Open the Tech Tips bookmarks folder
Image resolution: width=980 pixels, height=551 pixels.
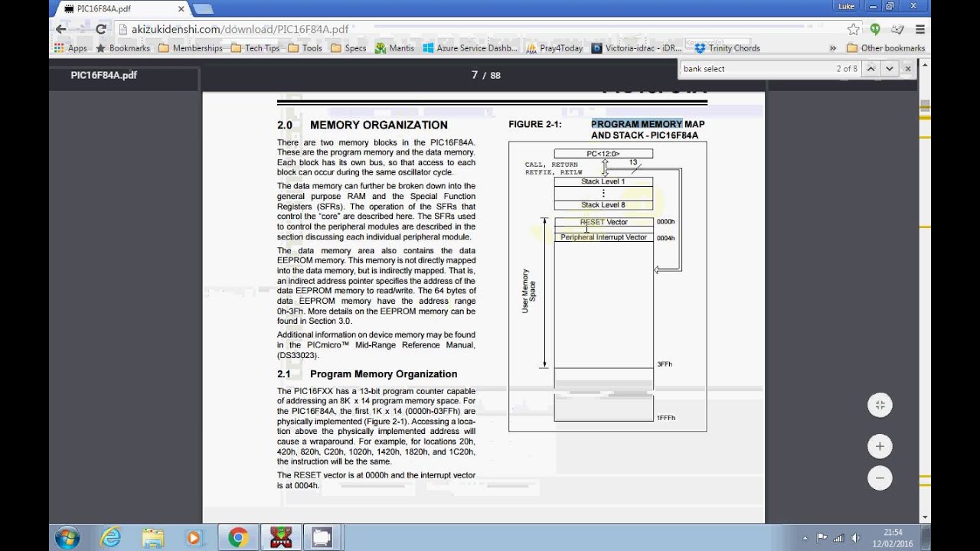pyautogui.click(x=255, y=47)
